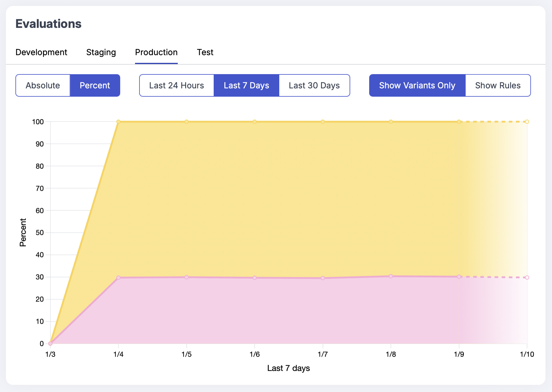552x392 pixels.
Task: Click pink data point at 1/9
Action: [459, 277]
